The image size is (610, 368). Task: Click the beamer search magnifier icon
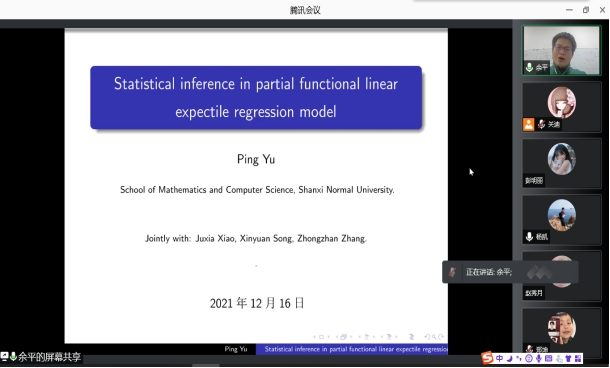coord(434,337)
